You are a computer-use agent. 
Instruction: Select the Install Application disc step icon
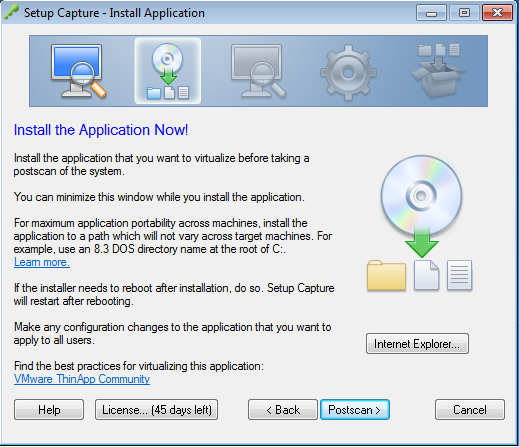coord(168,71)
